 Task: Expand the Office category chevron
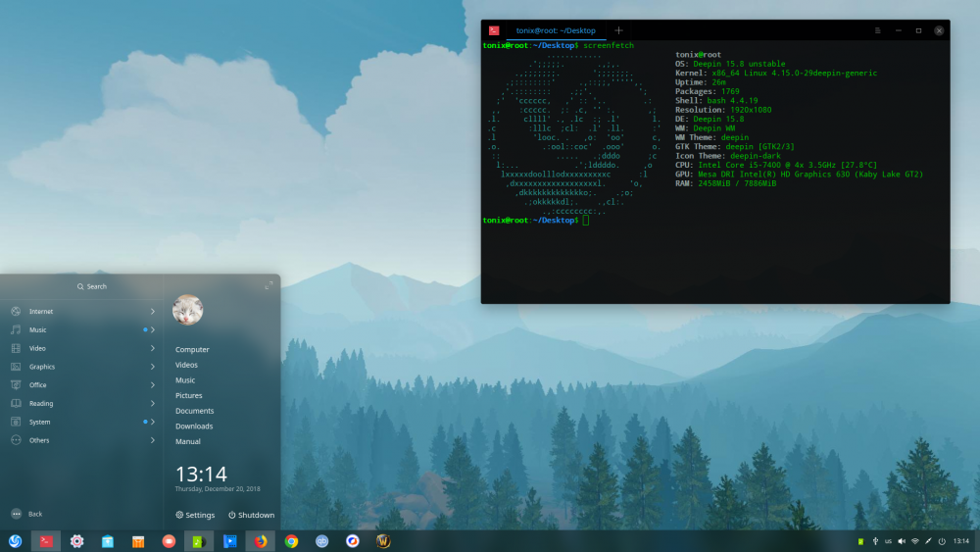[x=153, y=385]
